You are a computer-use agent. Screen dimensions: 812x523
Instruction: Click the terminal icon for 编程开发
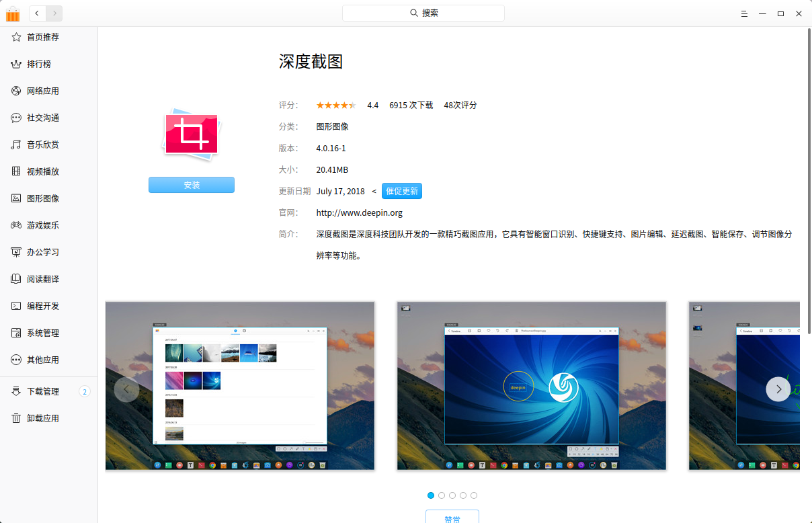pyautogui.click(x=16, y=306)
